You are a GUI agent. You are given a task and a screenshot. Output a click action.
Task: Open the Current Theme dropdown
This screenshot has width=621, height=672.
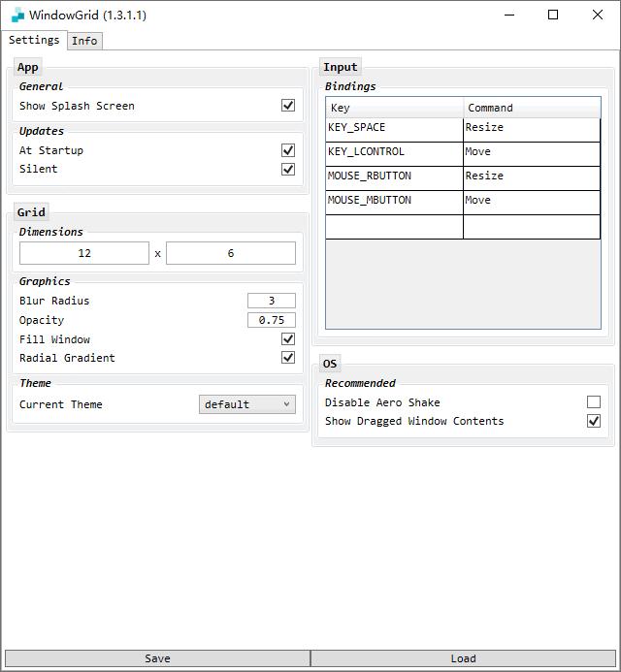pos(247,404)
